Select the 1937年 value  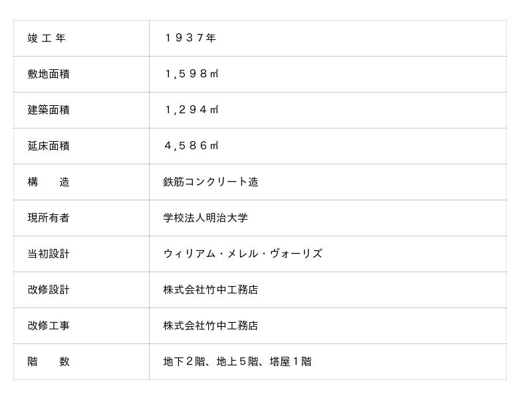[190, 38]
